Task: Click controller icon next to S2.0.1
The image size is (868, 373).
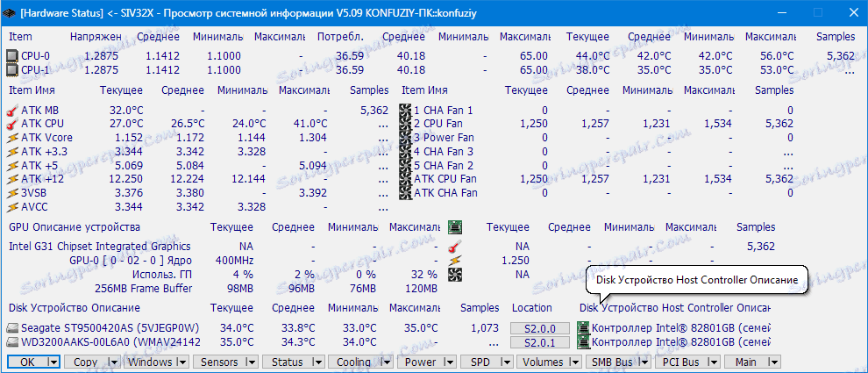Action: 583,342
